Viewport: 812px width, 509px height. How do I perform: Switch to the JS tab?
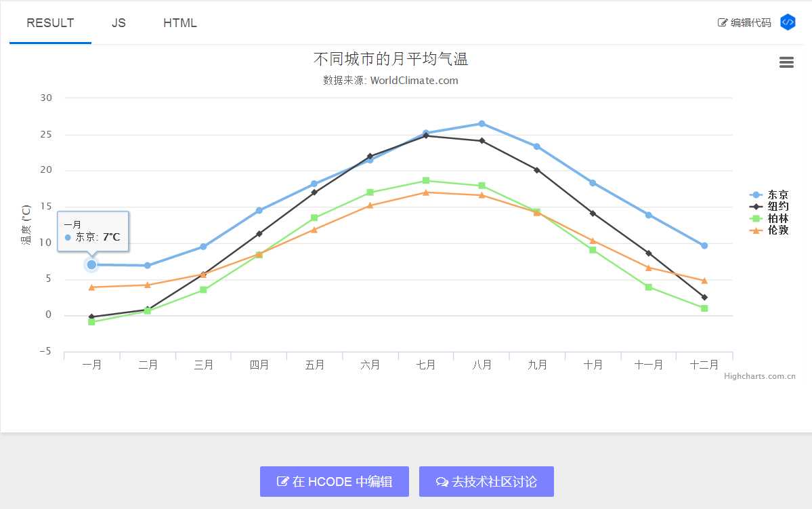coord(118,22)
